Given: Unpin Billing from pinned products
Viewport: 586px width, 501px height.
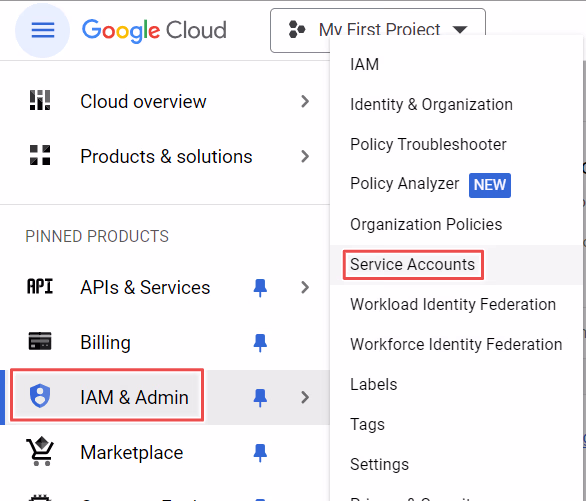Looking at the screenshot, I should coord(260,343).
